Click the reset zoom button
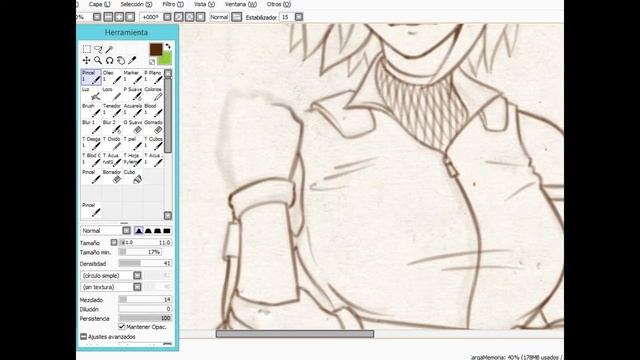 [130, 17]
